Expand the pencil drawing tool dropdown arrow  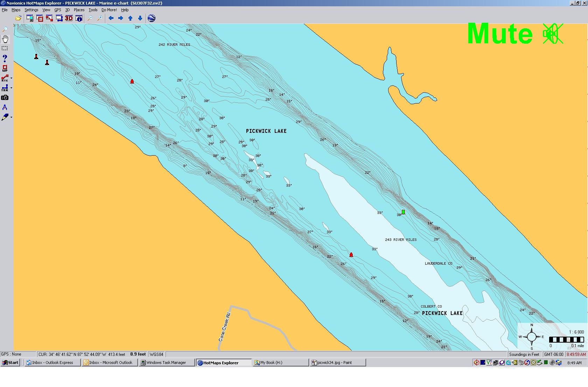(x=11, y=117)
